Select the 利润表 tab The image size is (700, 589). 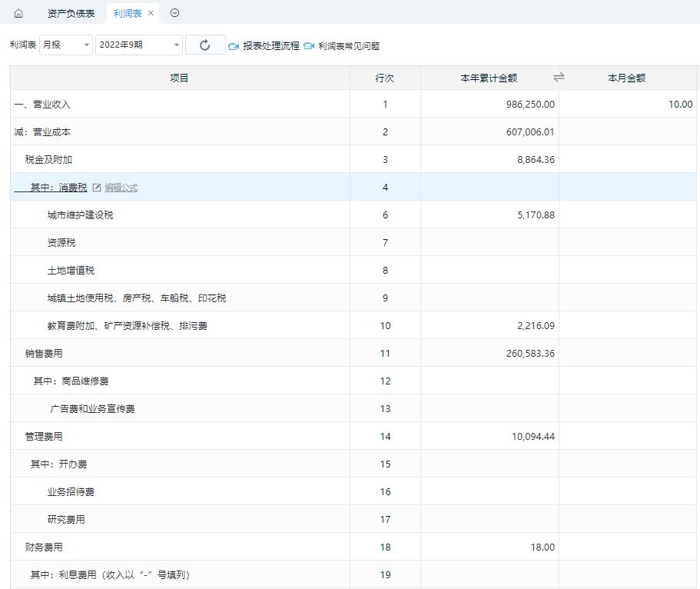point(128,13)
